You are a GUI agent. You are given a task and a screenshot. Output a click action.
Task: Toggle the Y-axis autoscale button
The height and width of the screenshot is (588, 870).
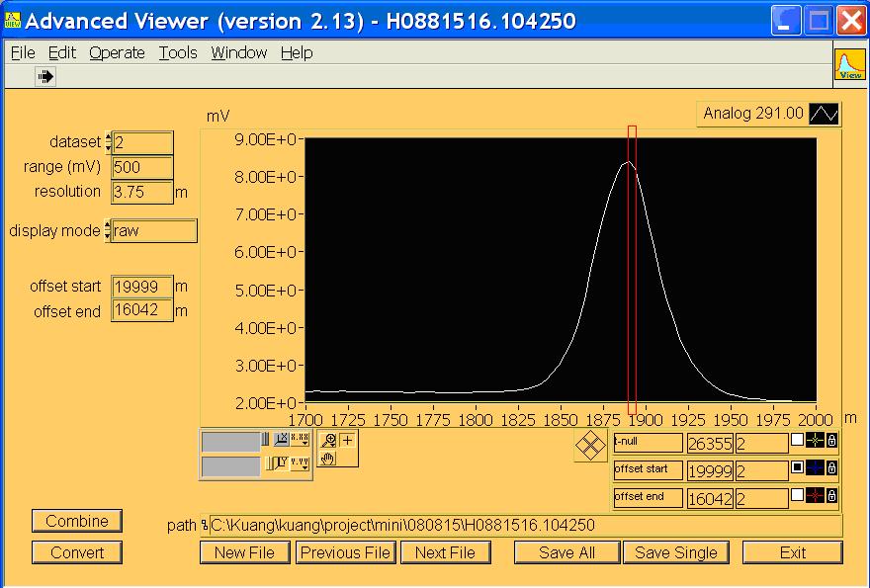tap(282, 462)
